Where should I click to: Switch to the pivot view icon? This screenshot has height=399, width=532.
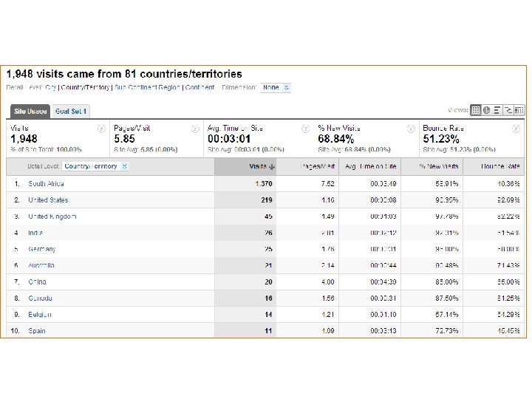(519, 110)
